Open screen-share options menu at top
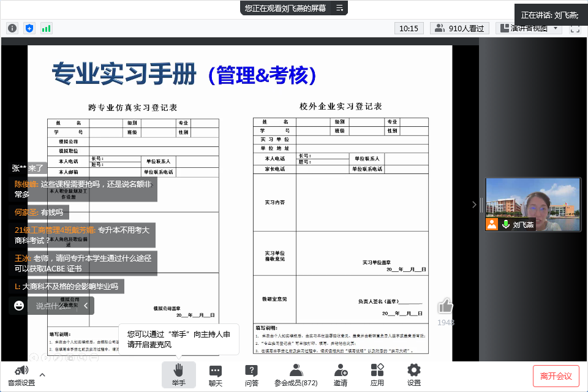The width and height of the screenshot is (588, 392). pos(340,8)
